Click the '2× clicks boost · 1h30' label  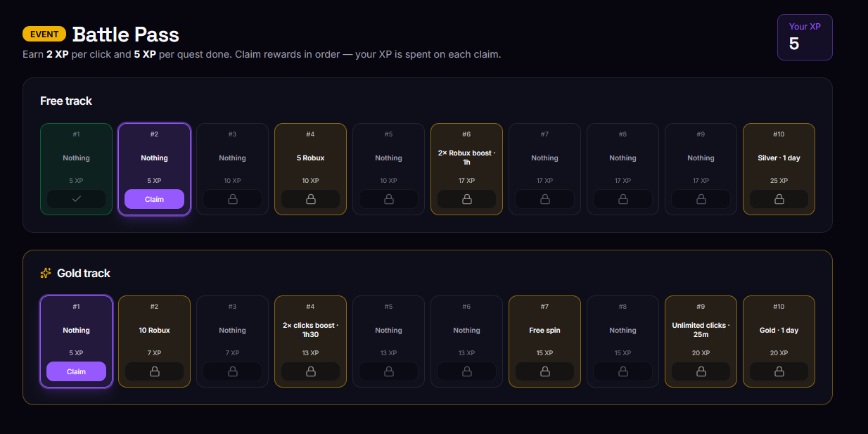click(310, 330)
